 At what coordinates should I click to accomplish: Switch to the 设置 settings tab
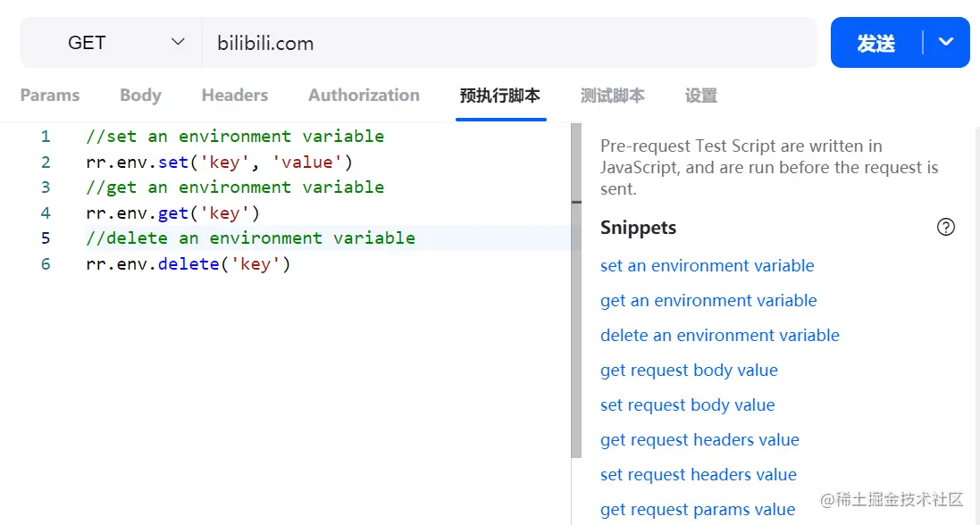tap(701, 96)
